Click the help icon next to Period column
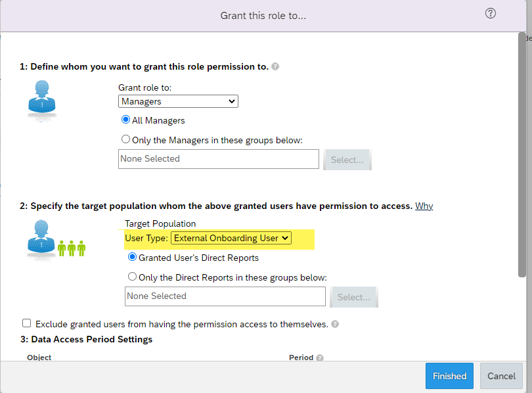Image resolution: width=532 pixels, height=393 pixels. tap(320, 358)
